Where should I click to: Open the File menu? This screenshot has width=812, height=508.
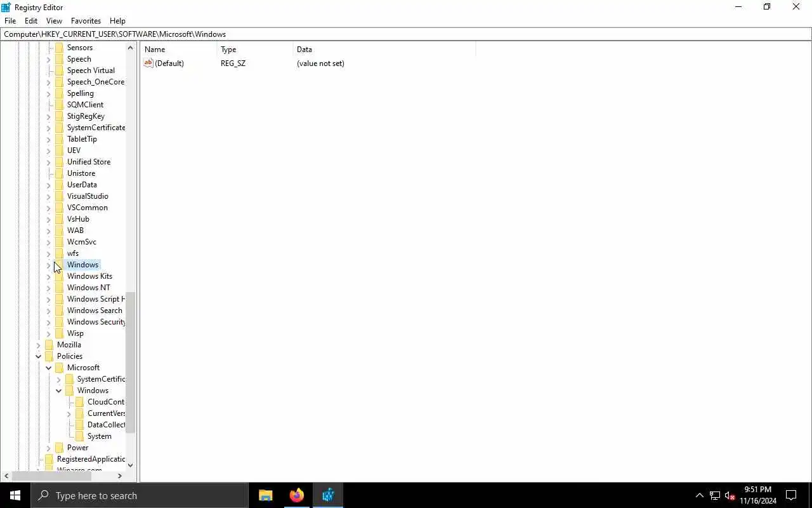pos(10,21)
